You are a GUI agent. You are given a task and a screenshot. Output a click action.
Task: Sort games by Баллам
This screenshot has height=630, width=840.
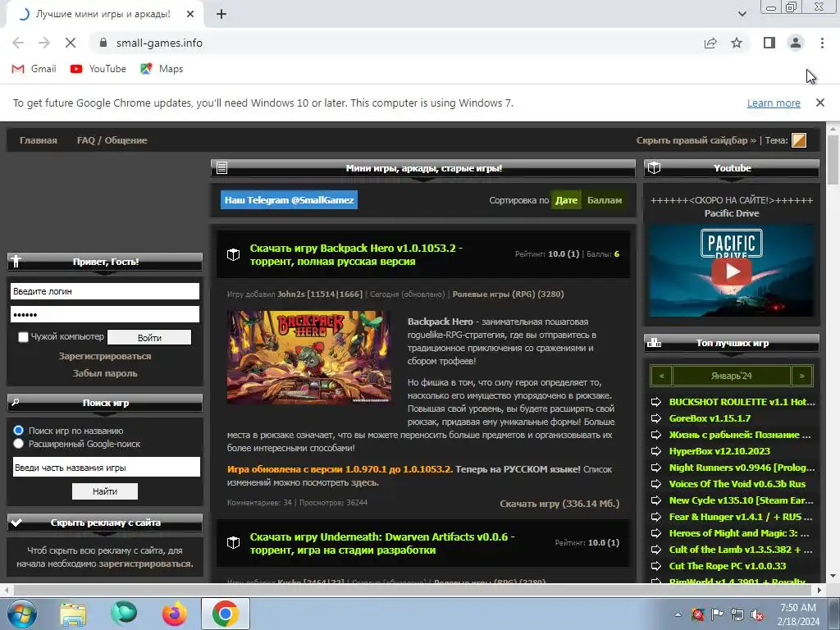click(x=605, y=200)
